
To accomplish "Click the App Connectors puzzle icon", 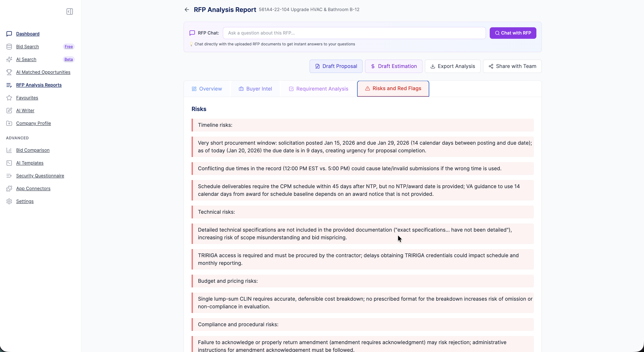I will (9, 189).
